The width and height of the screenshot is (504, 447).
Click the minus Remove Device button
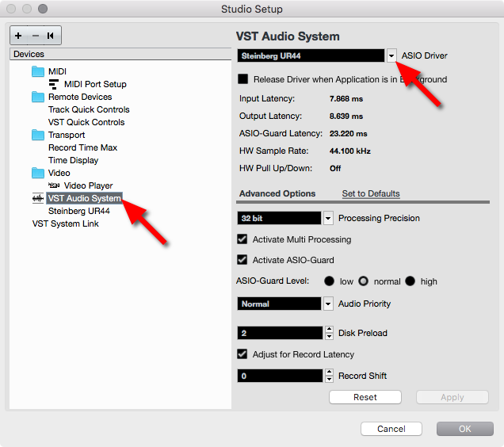(36, 36)
